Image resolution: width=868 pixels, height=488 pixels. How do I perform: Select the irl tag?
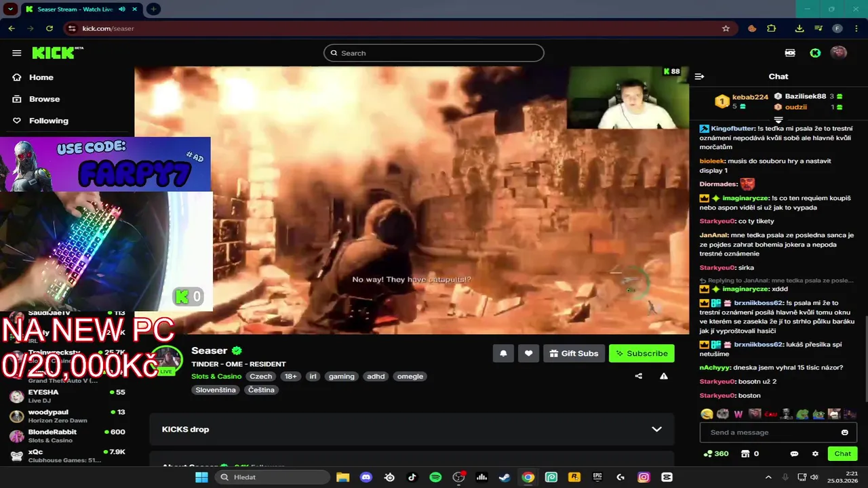[x=313, y=376]
